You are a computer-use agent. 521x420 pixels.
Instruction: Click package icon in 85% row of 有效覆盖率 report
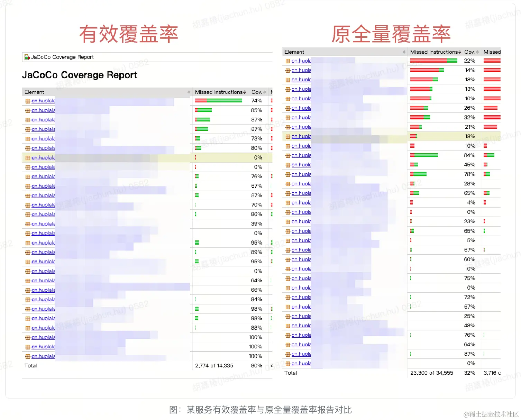[28, 110]
